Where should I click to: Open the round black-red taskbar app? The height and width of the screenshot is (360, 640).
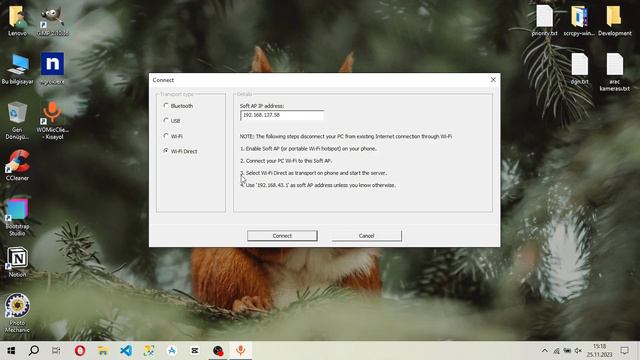point(218,351)
